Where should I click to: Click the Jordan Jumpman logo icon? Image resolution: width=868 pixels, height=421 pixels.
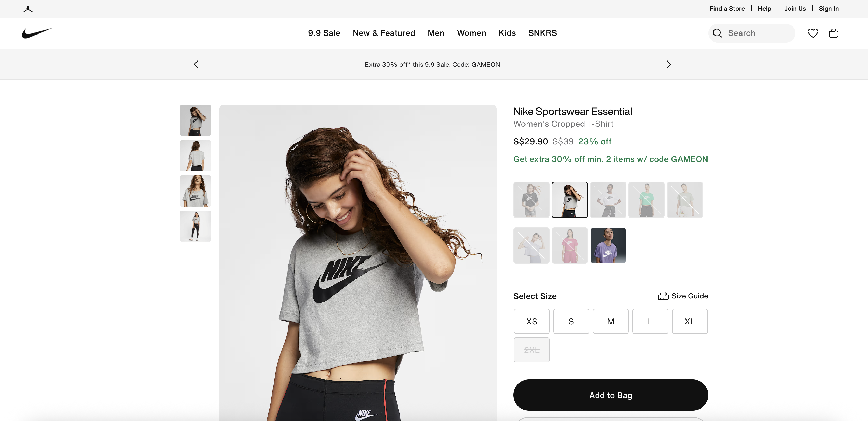click(x=28, y=8)
